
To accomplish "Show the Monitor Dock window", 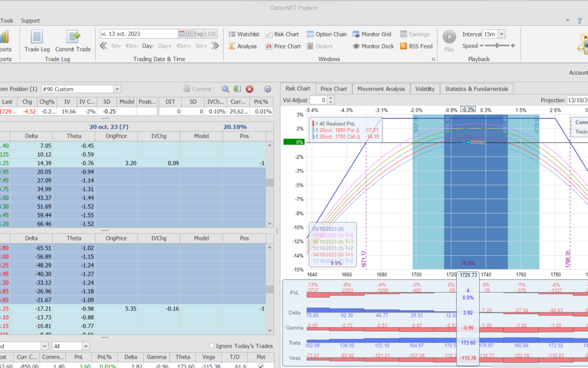I will click(x=373, y=46).
